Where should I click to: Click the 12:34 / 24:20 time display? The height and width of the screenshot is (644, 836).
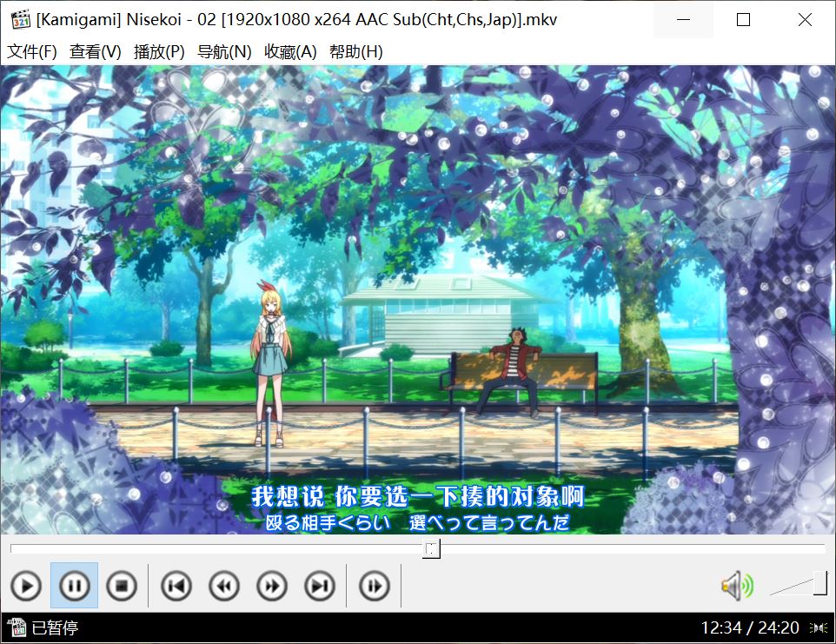point(750,628)
